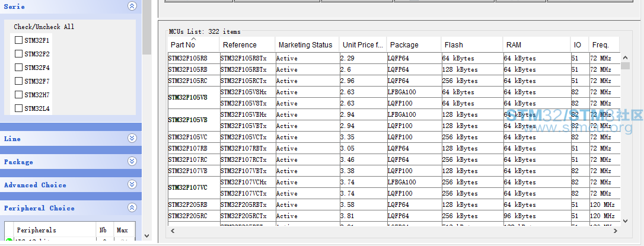Click the STM32F205RCTx reference cell
The width and height of the screenshot is (644, 246).
pyautogui.click(x=247, y=216)
